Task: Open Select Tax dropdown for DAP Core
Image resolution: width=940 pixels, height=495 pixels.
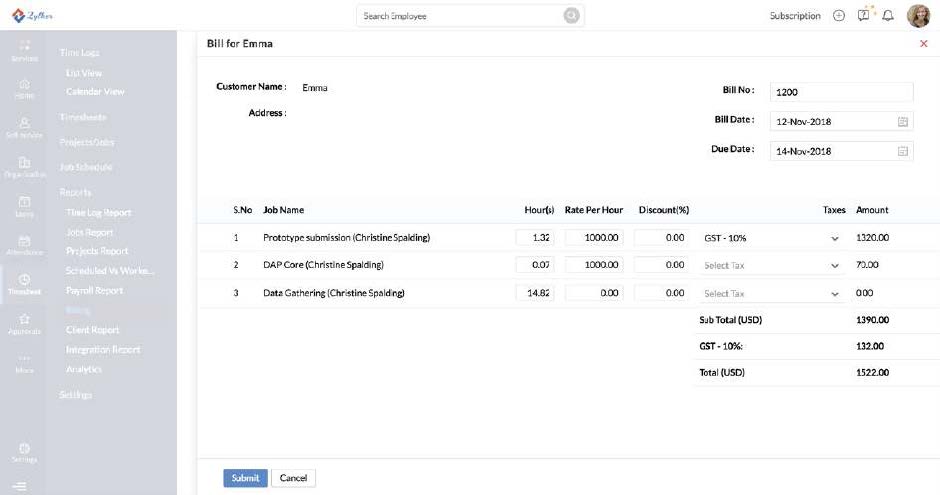Action: point(834,266)
